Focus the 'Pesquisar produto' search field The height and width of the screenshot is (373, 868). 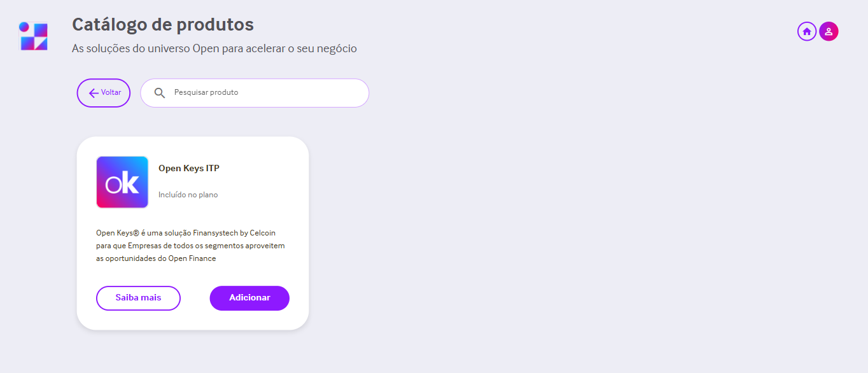(x=255, y=93)
